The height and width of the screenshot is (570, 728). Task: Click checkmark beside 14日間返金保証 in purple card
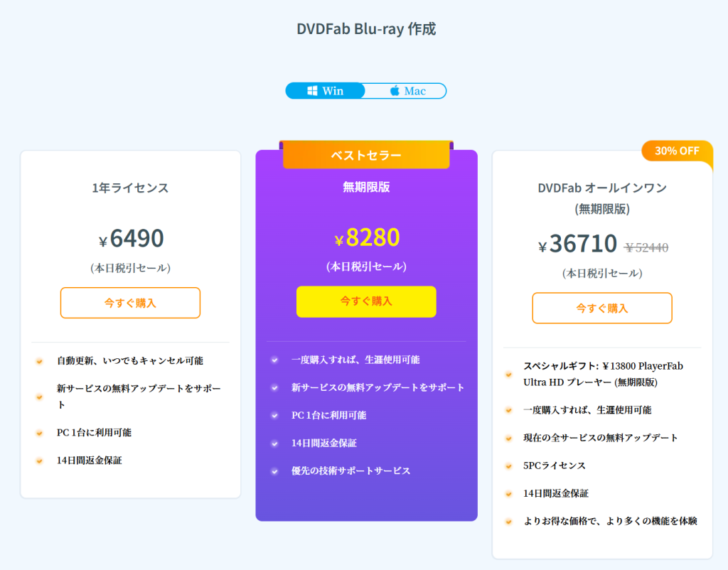point(275,443)
